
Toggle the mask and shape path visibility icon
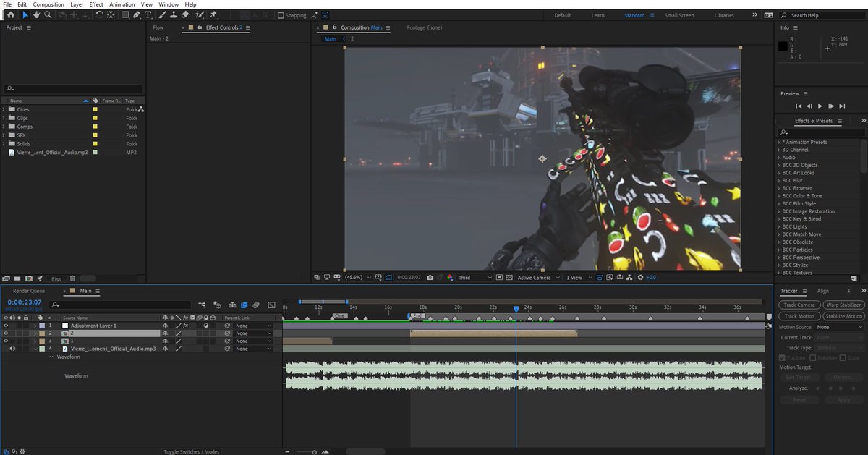(388, 277)
